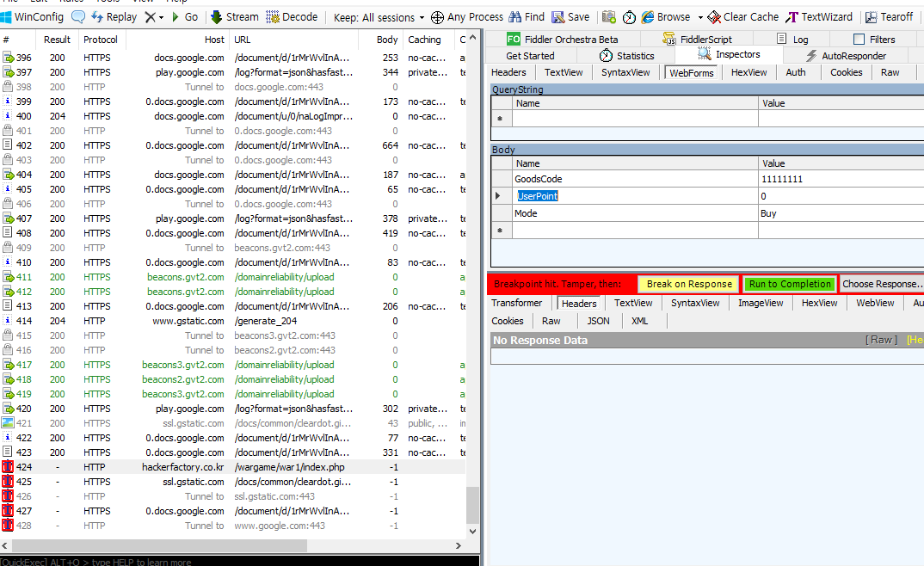Click breakpoint icon of session 425
Image resolution: width=924 pixels, height=566 pixels.
point(8,482)
